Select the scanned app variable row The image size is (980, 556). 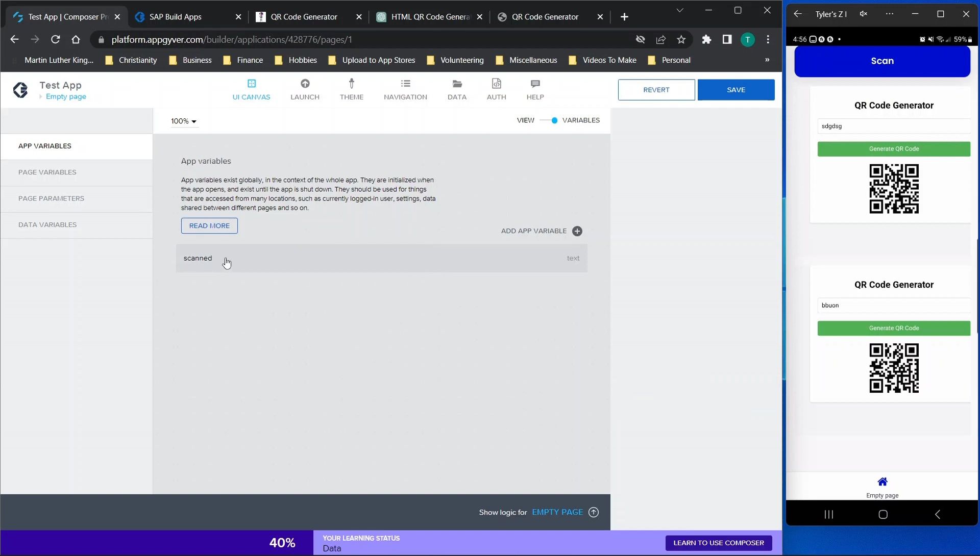[x=382, y=258]
